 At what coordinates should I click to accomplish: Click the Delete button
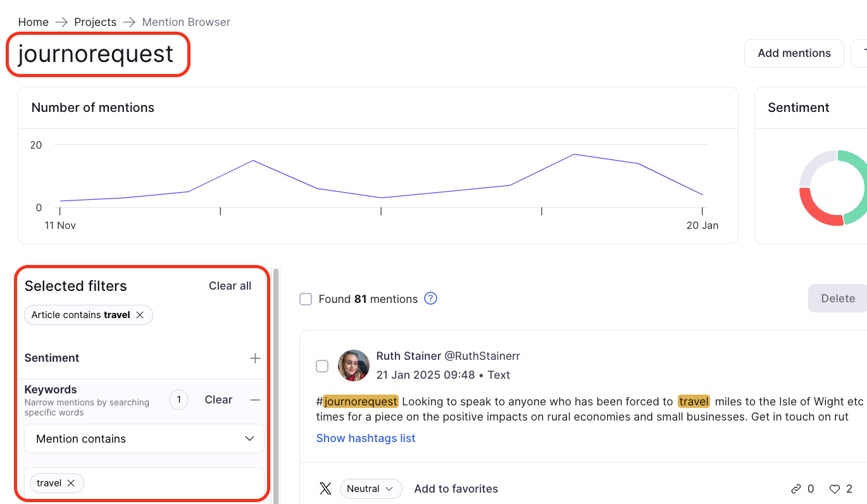(x=838, y=298)
